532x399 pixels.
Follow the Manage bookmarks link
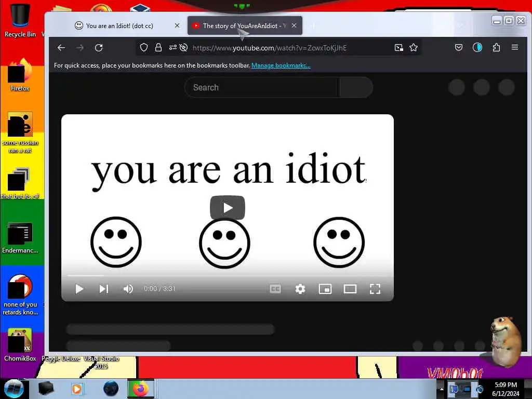pos(281,65)
